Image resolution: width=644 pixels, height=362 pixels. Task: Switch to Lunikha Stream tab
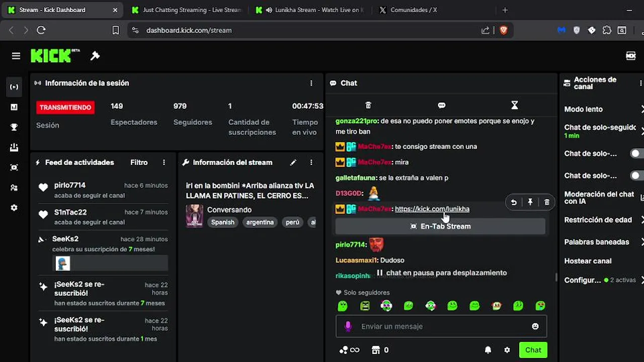pyautogui.click(x=310, y=10)
